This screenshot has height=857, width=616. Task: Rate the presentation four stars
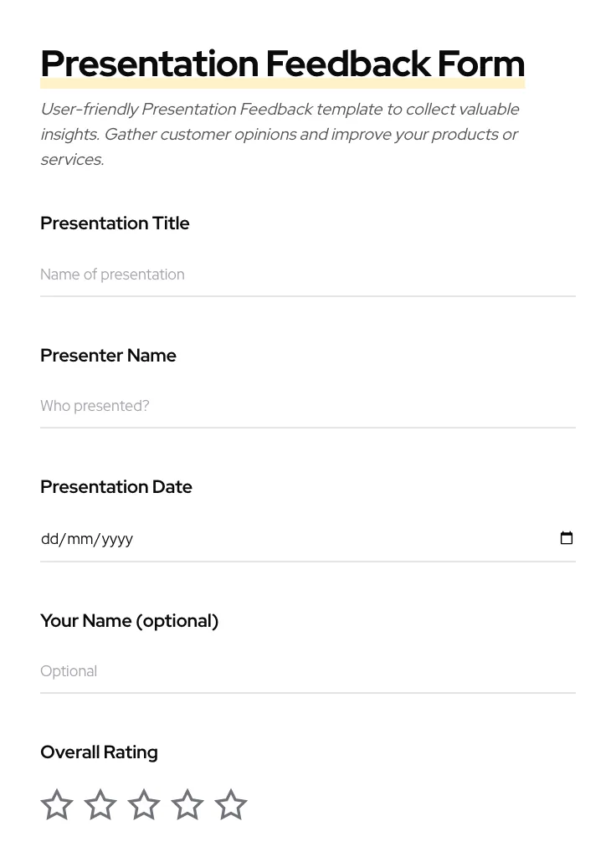click(x=187, y=804)
